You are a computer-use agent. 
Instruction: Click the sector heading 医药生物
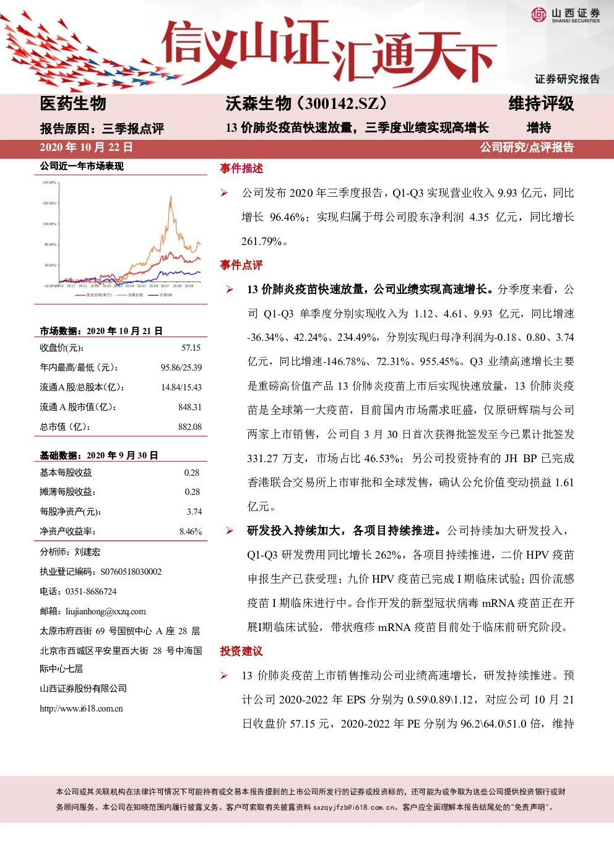click(x=73, y=104)
